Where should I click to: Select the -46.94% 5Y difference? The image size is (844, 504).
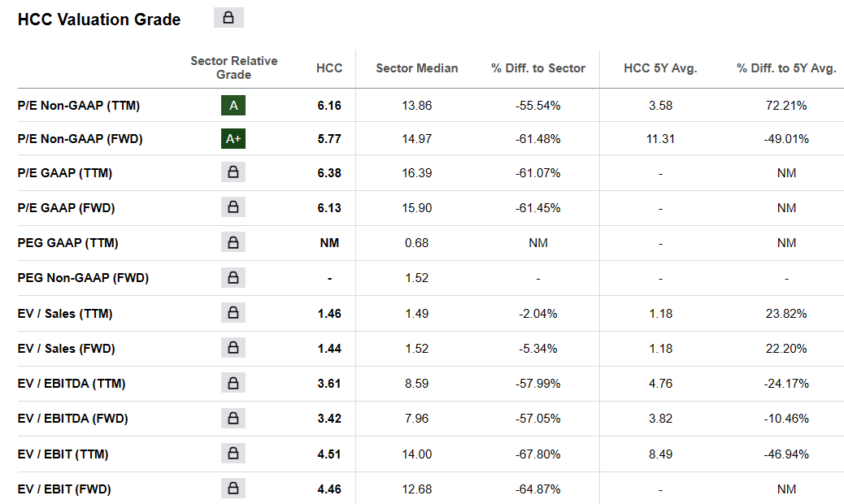(786, 454)
